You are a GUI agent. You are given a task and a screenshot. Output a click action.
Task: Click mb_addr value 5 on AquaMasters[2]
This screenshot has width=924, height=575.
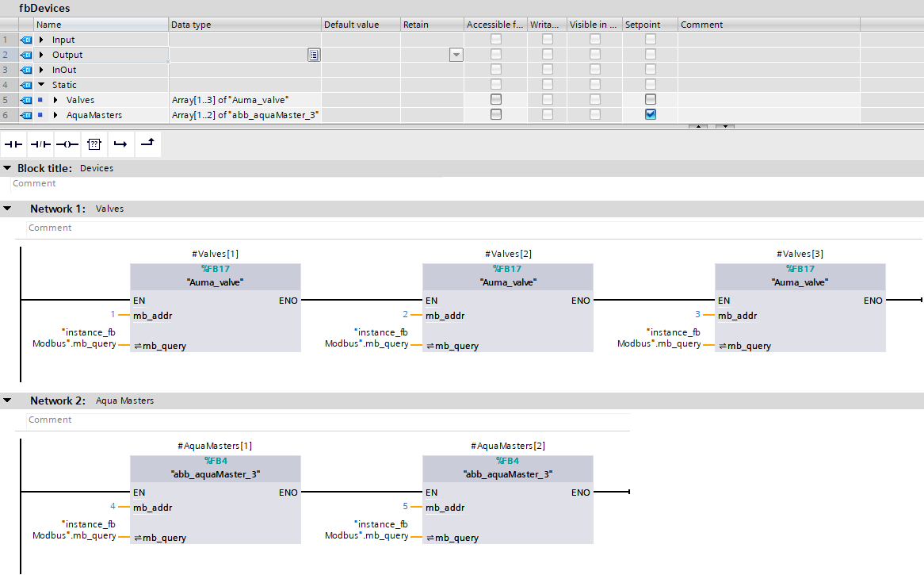[x=405, y=506]
